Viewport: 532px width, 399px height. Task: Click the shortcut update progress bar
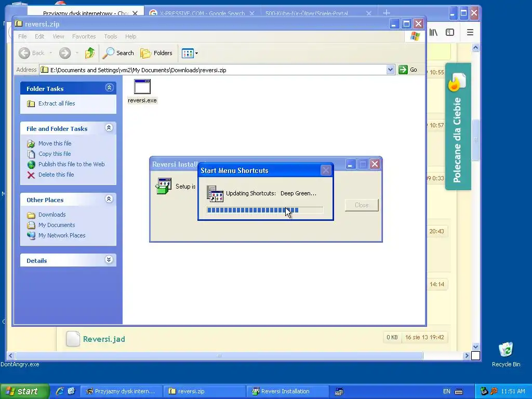coord(264,210)
